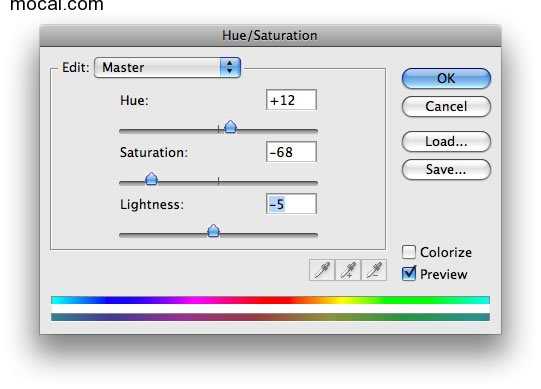Viewport: 541px width, 389px height.
Task: Click the Lightness slider handle
Action: [214, 231]
